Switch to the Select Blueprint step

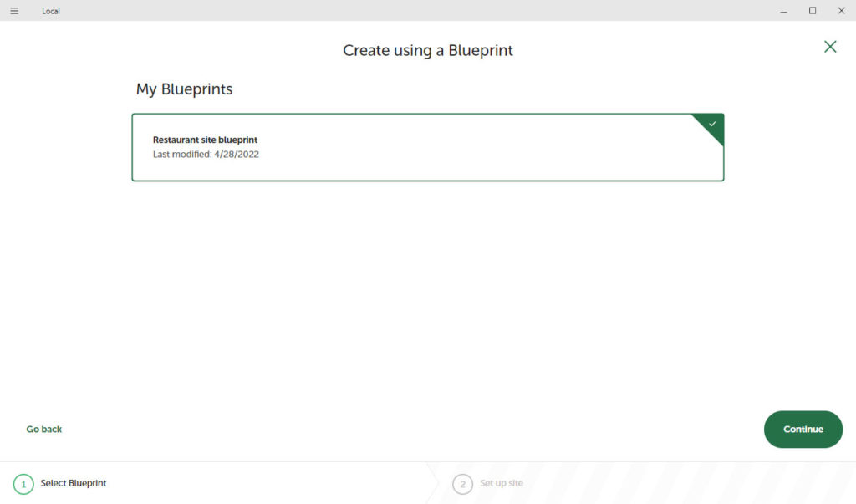(74, 483)
